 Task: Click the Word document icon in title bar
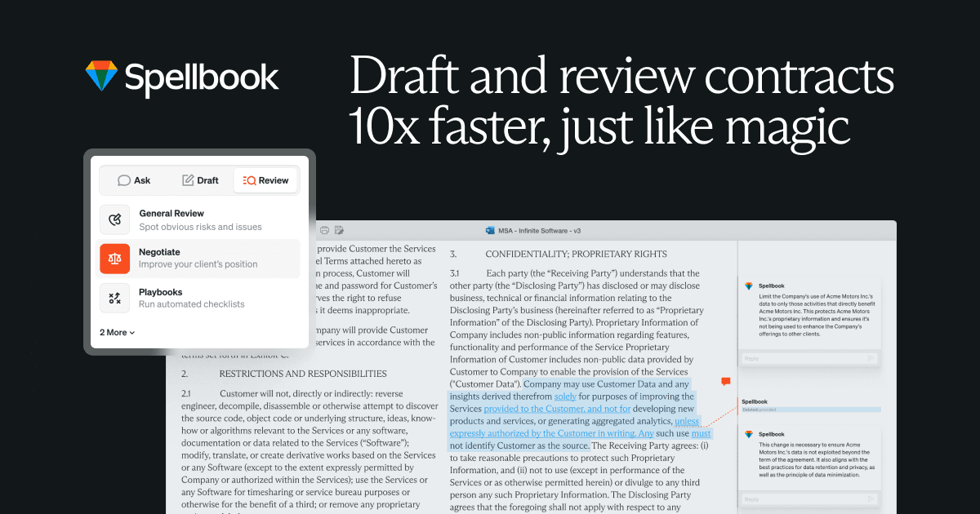pyautogui.click(x=490, y=231)
